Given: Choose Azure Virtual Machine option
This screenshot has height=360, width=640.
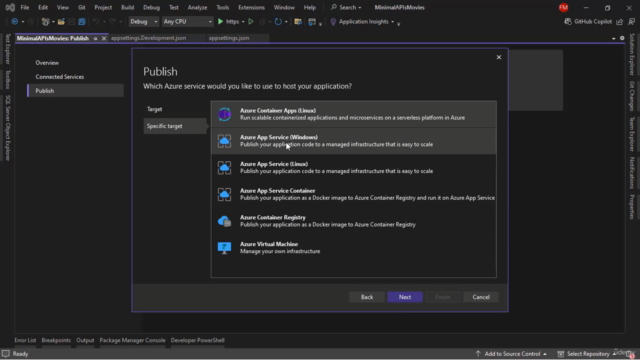Looking at the screenshot, I should (353, 248).
